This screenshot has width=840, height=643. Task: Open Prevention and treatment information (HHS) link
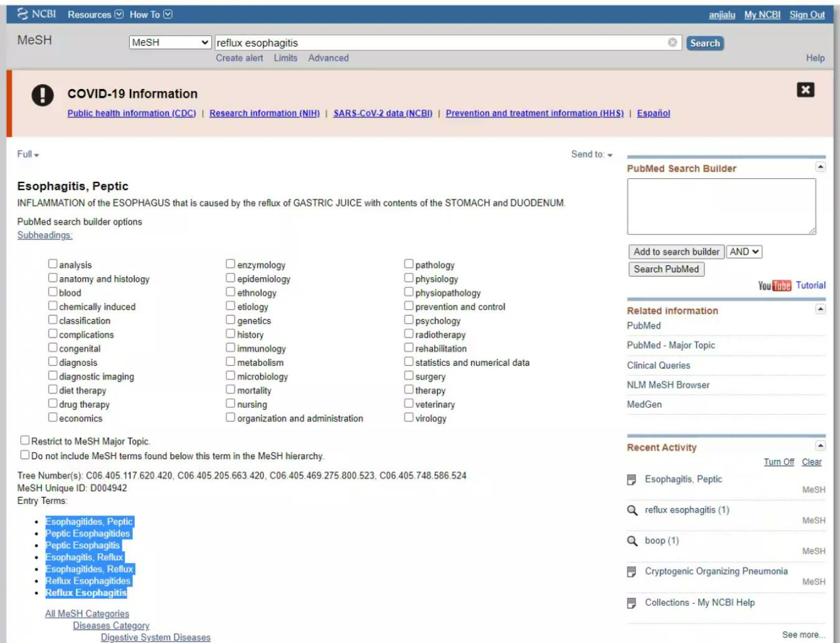535,114
